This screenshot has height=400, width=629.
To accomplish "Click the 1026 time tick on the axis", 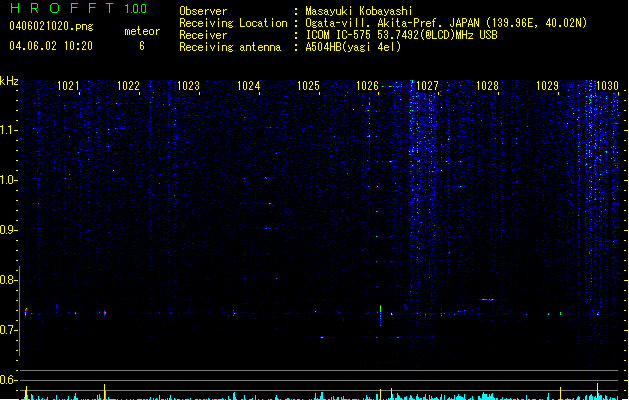I will pyautogui.click(x=367, y=86).
